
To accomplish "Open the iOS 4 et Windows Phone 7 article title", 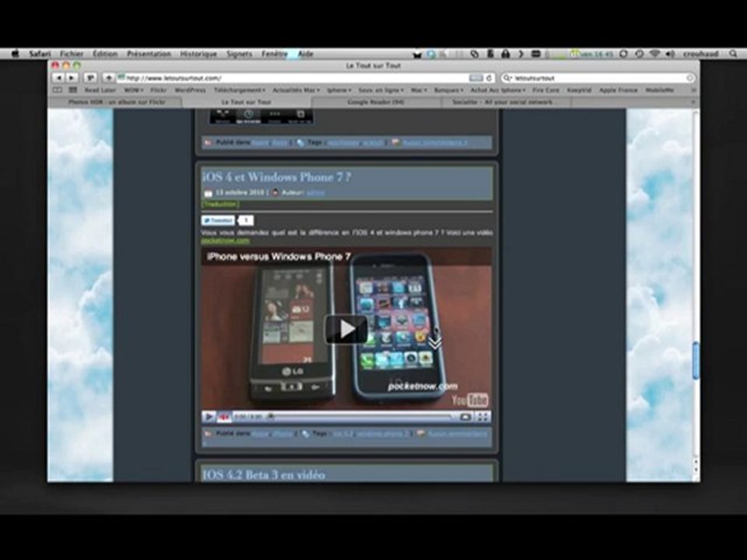I will click(277, 177).
